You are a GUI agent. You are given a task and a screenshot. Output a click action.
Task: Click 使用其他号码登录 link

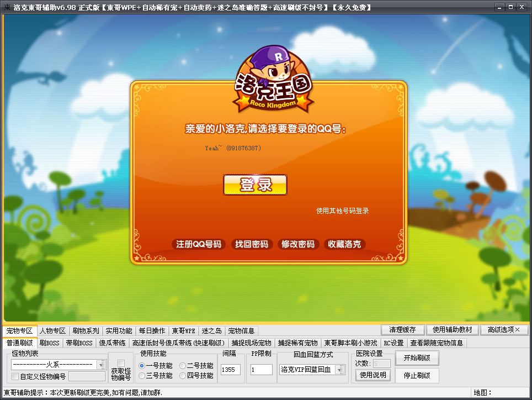342,211
